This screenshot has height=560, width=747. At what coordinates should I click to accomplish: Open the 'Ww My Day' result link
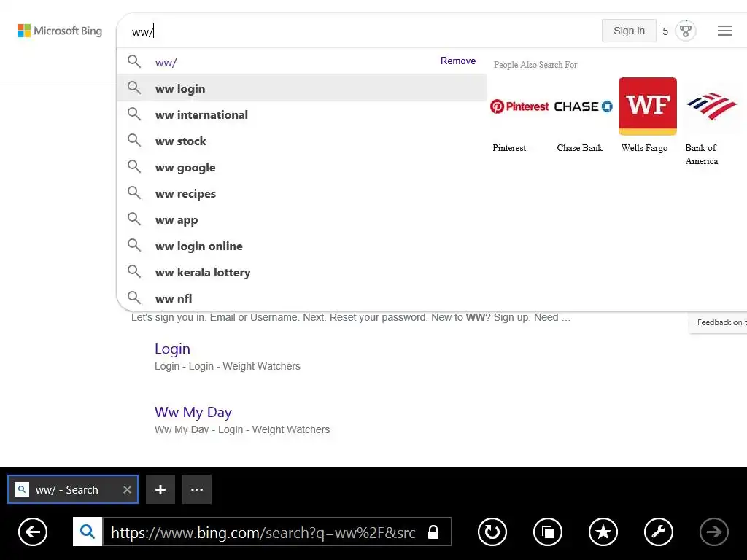[x=193, y=412]
